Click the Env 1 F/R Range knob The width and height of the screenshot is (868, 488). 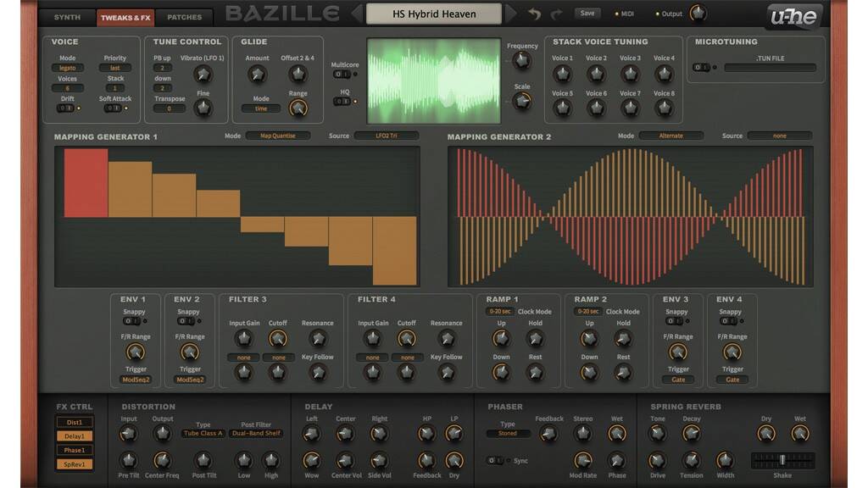pyautogui.click(x=135, y=352)
